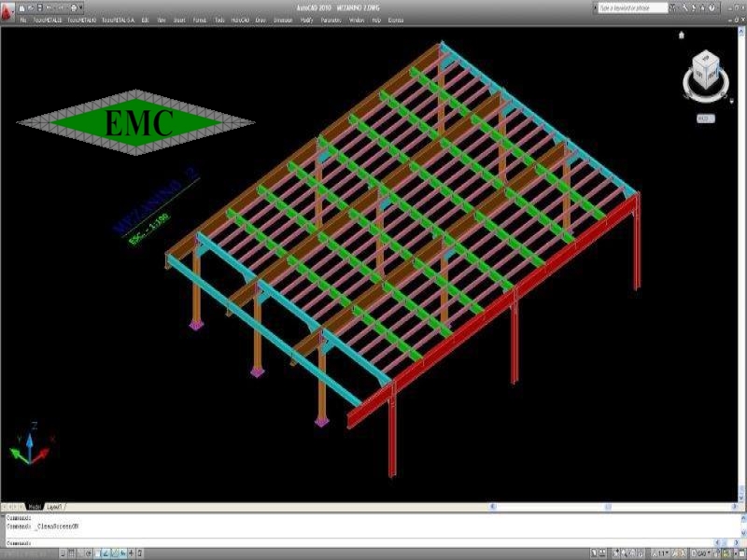Click the ViewCube navigation cube
Viewport: 747px width, 560px height.
[x=705, y=71]
